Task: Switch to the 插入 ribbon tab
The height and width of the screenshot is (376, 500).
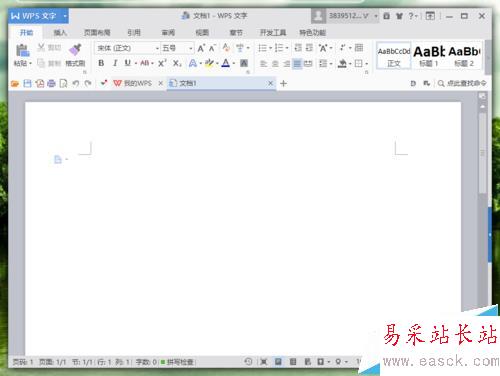Action: click(x=60, y=33)
